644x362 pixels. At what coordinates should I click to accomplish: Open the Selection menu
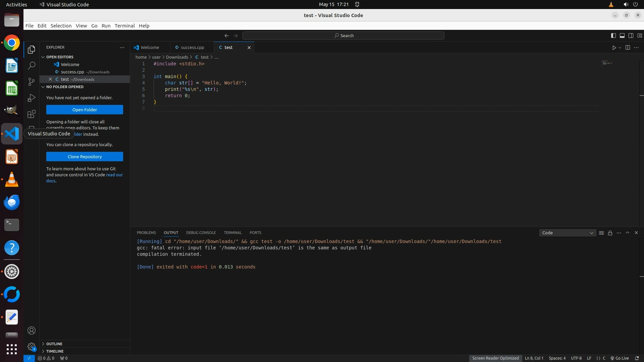61,26
